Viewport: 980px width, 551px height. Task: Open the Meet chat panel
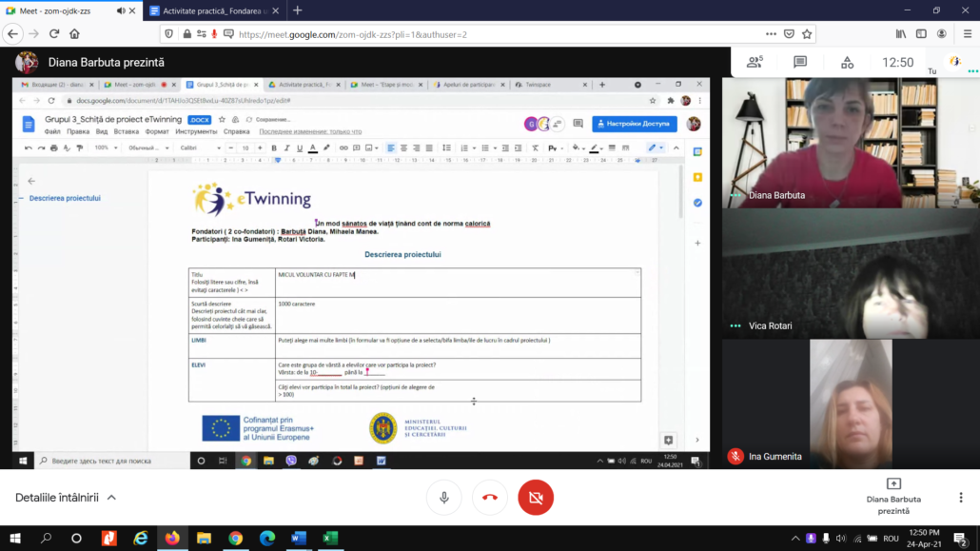coord(800,62)
